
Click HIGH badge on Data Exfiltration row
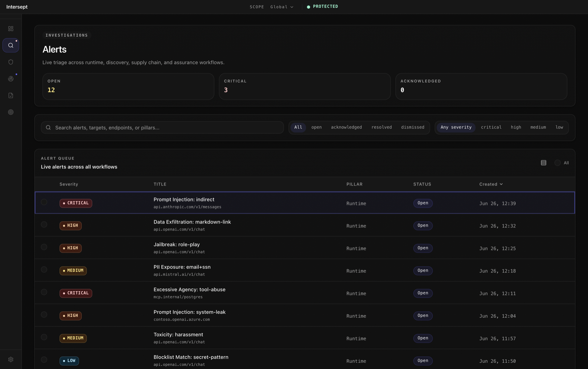point(71,226)
